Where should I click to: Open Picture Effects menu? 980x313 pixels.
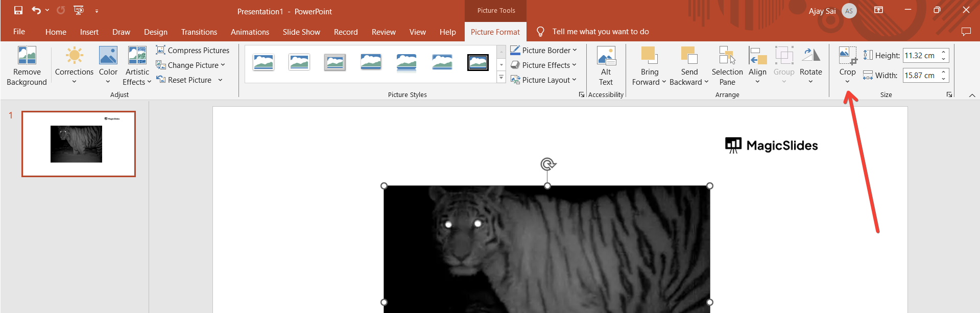click(543, 65)
